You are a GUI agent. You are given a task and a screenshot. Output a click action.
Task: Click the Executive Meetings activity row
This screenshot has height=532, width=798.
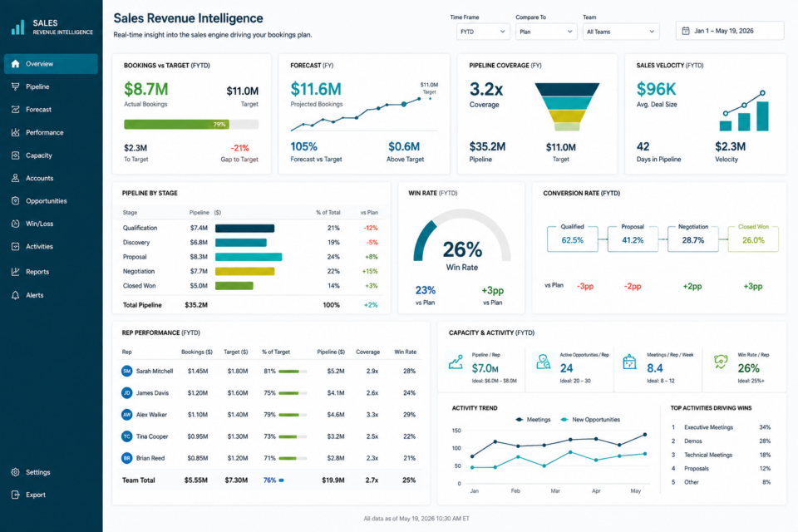(721, 427)
